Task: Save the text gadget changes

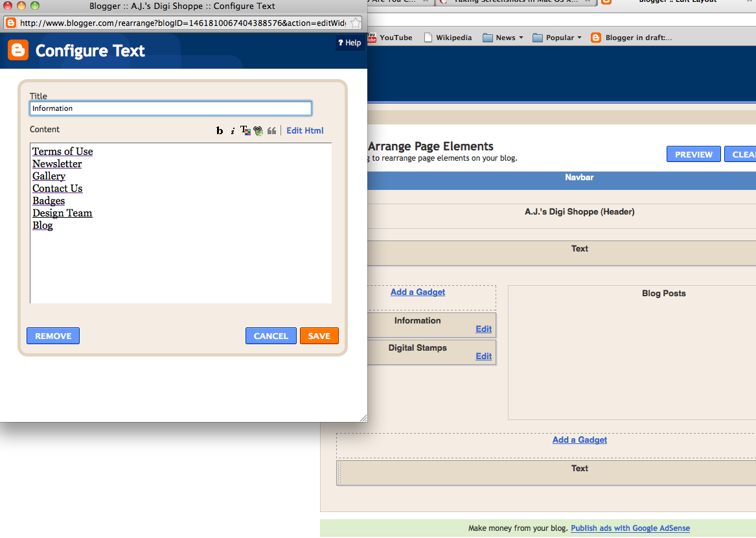Action: 319,336
